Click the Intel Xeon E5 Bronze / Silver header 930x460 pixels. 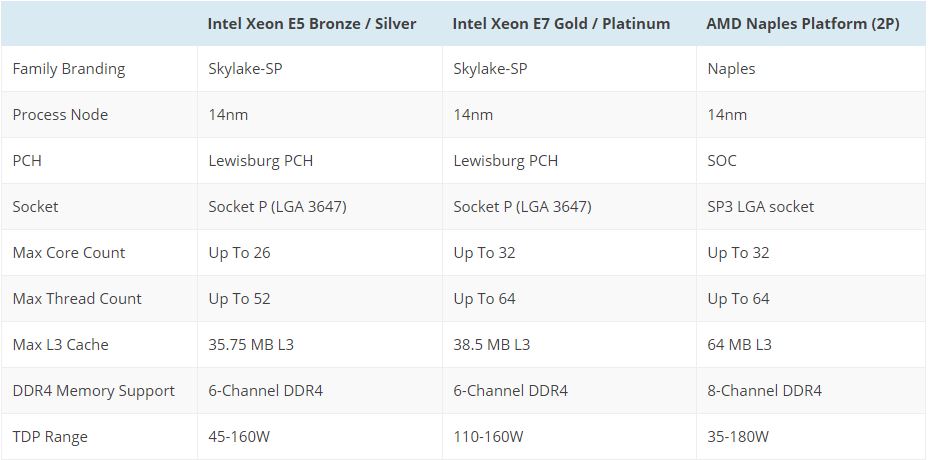pyautogui.click(x=312, y=23)
